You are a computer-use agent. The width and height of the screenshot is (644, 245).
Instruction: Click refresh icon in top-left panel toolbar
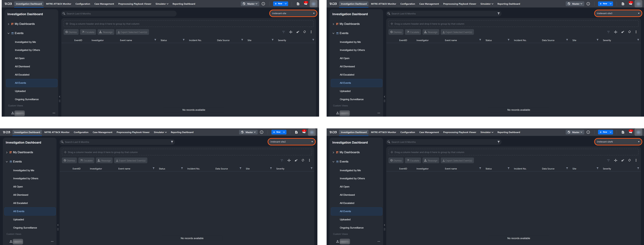pos(305,32)
